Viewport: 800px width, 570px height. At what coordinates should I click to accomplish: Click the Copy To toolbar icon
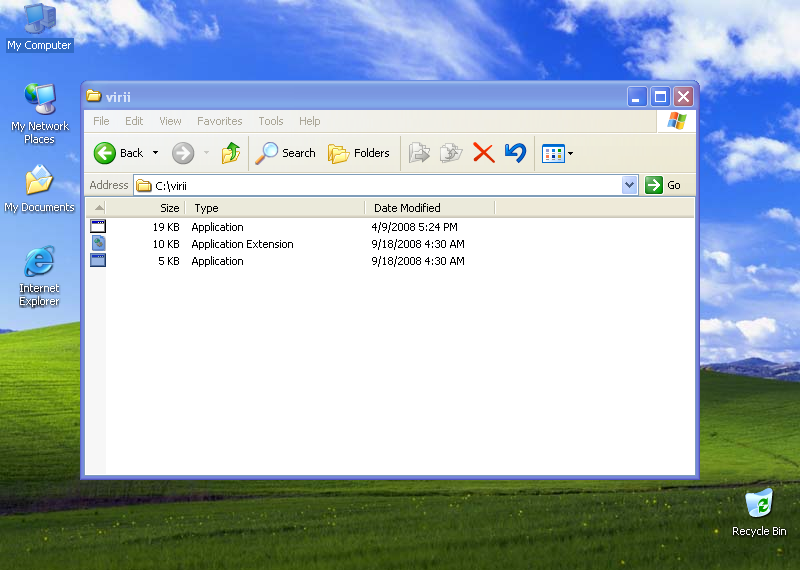[451, 153]
